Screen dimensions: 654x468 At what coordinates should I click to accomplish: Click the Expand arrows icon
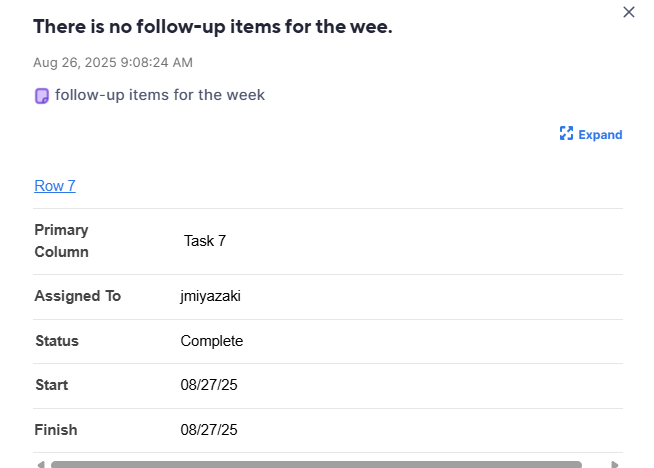(566, 133)
